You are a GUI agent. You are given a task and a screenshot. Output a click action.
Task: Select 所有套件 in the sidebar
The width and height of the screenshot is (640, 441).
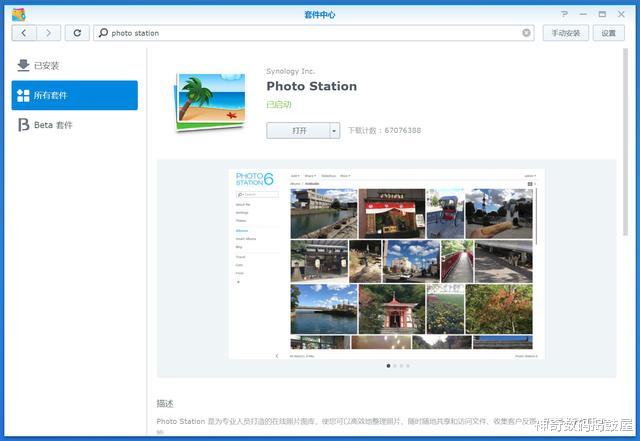(x=74, y=96)
